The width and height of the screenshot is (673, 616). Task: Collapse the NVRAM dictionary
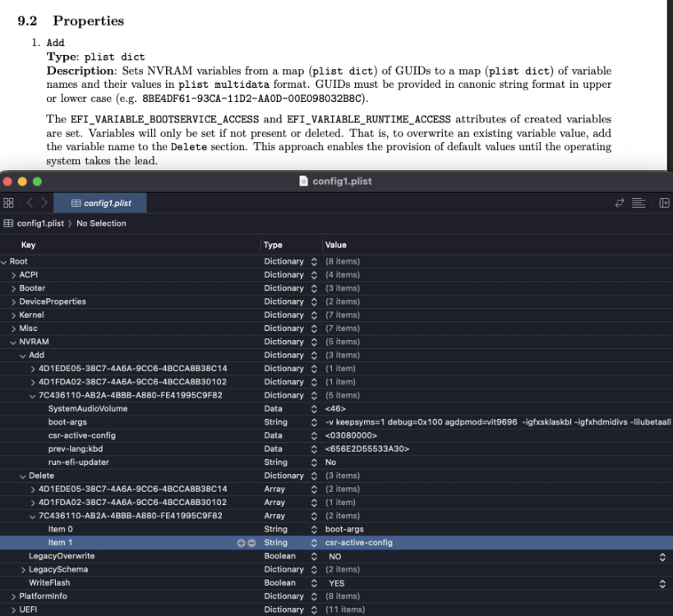click(x=13, y=342)
